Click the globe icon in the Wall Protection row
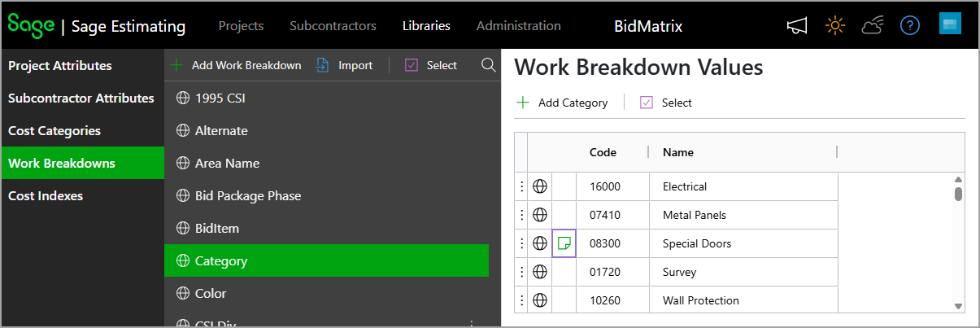980x328 pixels. 539,300
